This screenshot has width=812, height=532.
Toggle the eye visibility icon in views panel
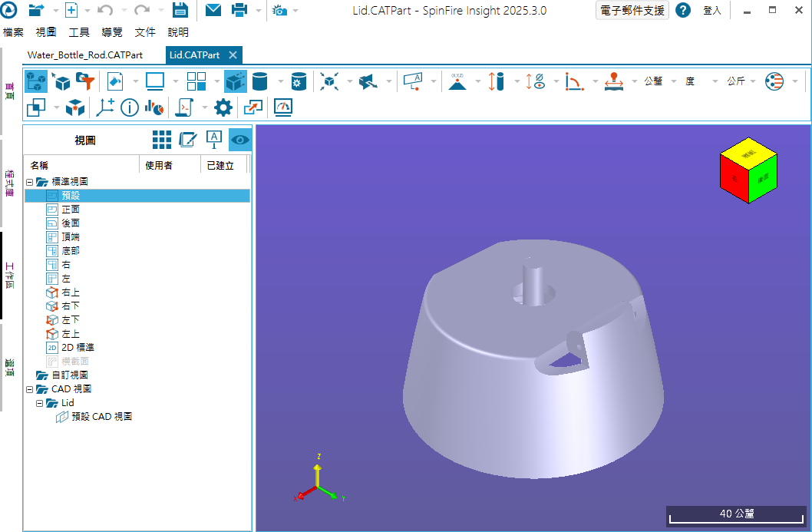click(239, 139)
